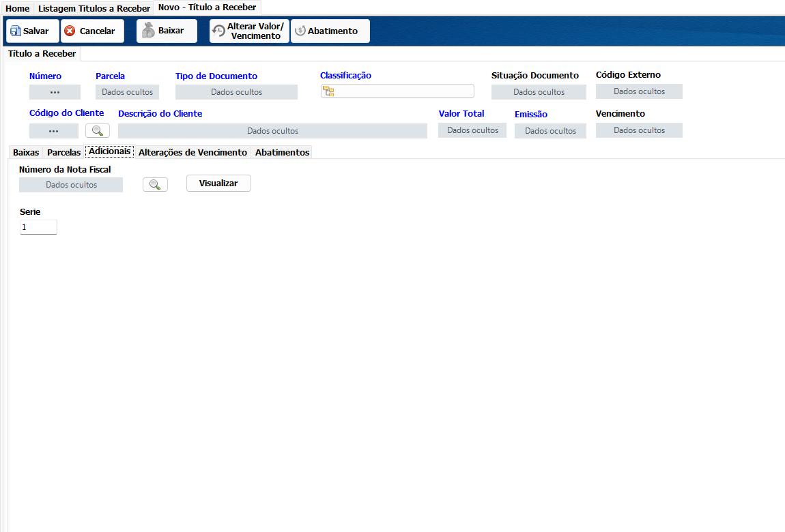Go to the Home tab
Screen dimensions: 785x532
click(18, 8)
